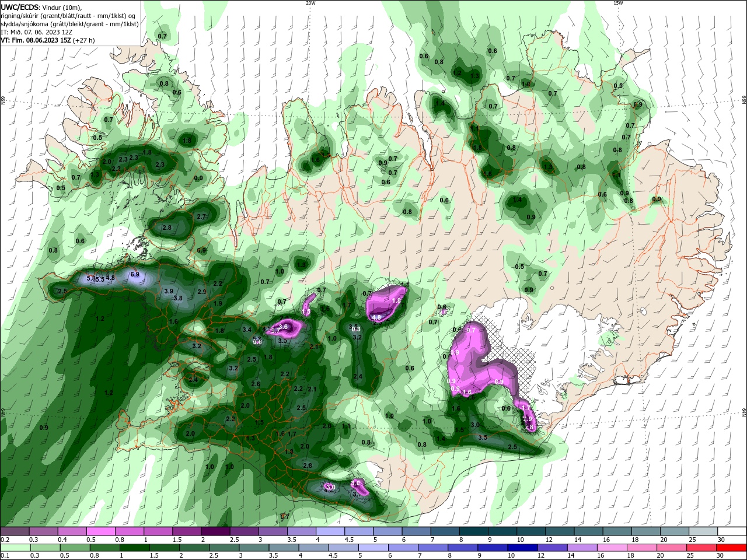Click the 3.9 precipitation value on the map
Image resolution: width=747 pixels, height=560 pixels.
click(x=169, y=291)
